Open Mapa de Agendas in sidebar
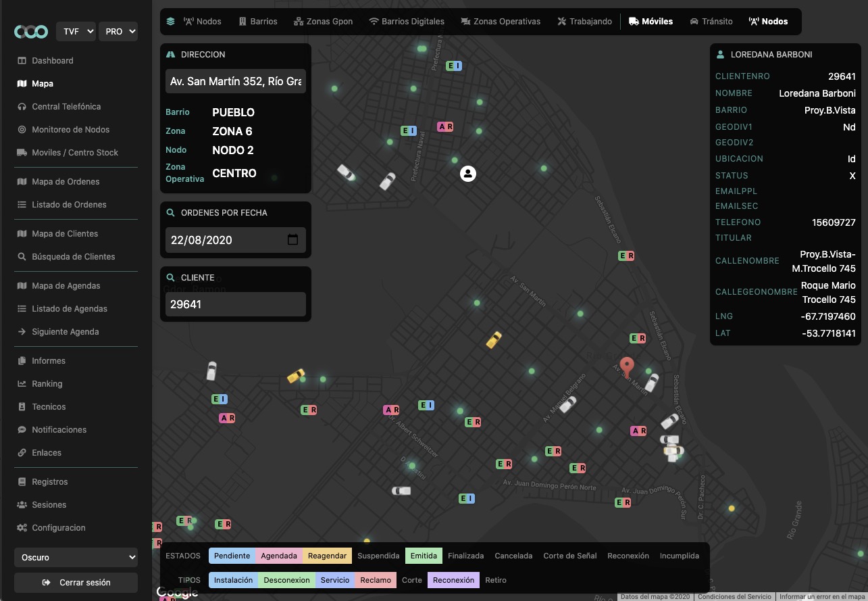 pos(66,286)
